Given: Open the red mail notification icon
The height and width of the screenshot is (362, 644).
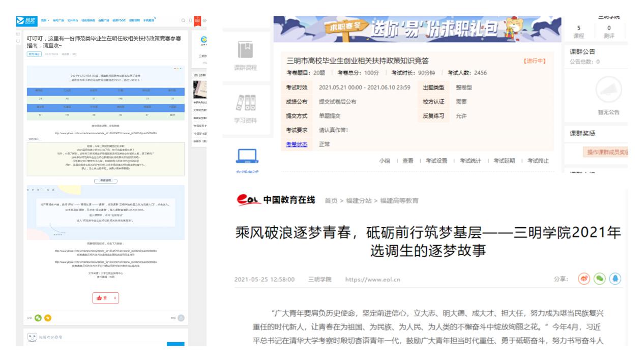Looking at the screenshot, I should 197,21.
